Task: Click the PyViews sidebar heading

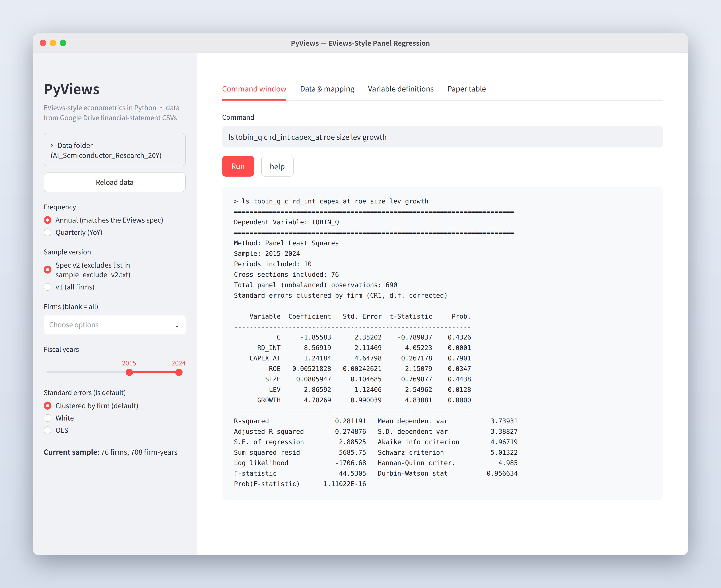Action: tap(71, 89)
